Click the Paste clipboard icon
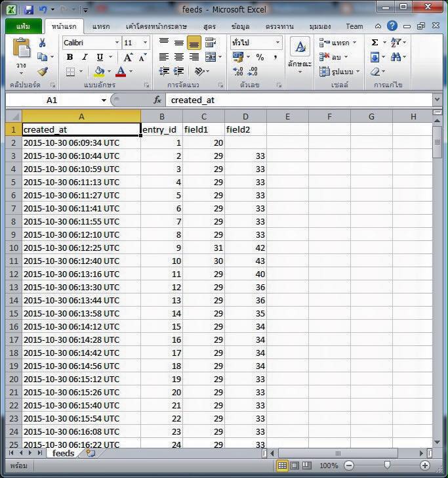This screenshot has width=448, height=478. coord(22,49)
